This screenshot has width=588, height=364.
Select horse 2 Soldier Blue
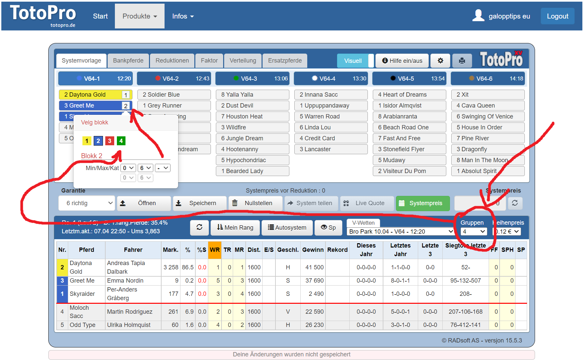tap(174, 95)
